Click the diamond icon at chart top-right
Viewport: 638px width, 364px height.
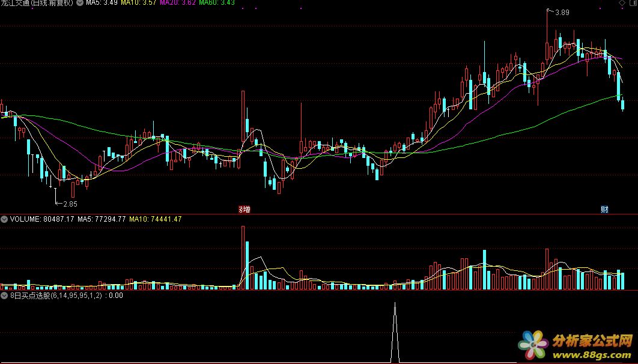pos(622,2)
